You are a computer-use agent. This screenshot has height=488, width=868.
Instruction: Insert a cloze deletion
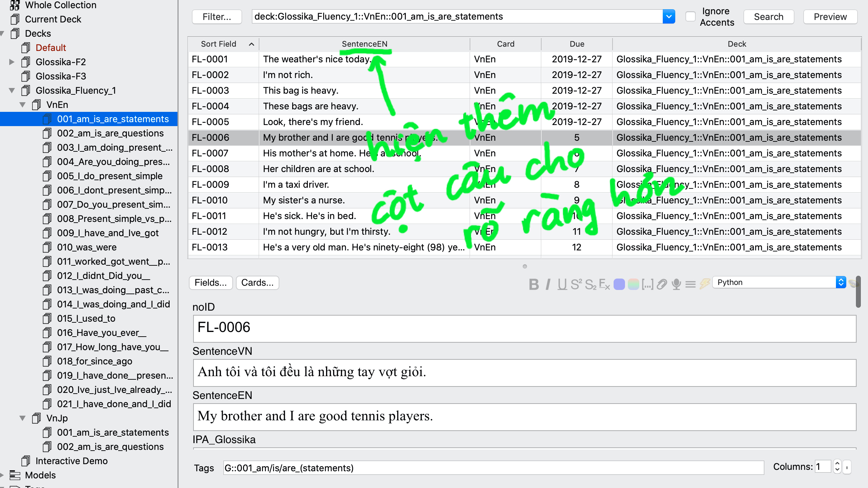pyautogui.click(x=647, y=284)
